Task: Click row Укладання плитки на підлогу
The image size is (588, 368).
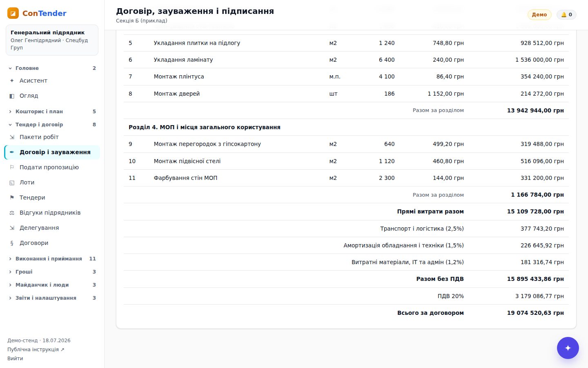Action: [346, 43]
